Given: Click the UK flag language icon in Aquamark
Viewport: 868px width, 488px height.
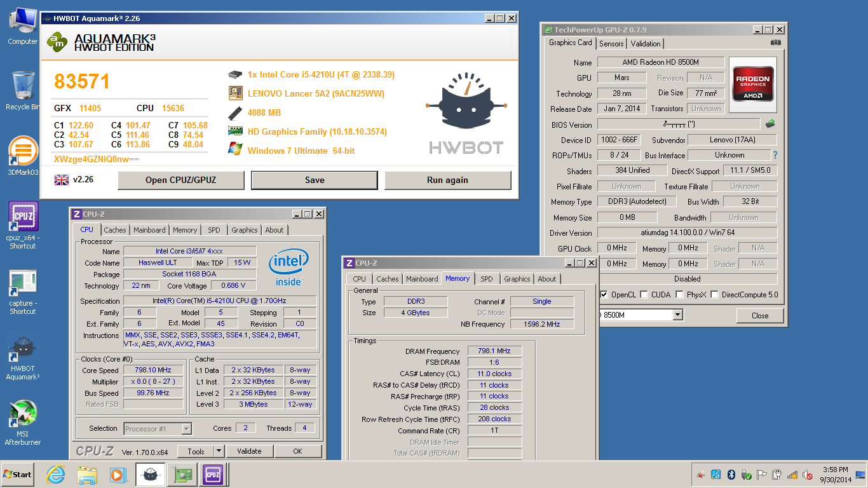Looking at the screenshot, I should (x=61, y=180).
